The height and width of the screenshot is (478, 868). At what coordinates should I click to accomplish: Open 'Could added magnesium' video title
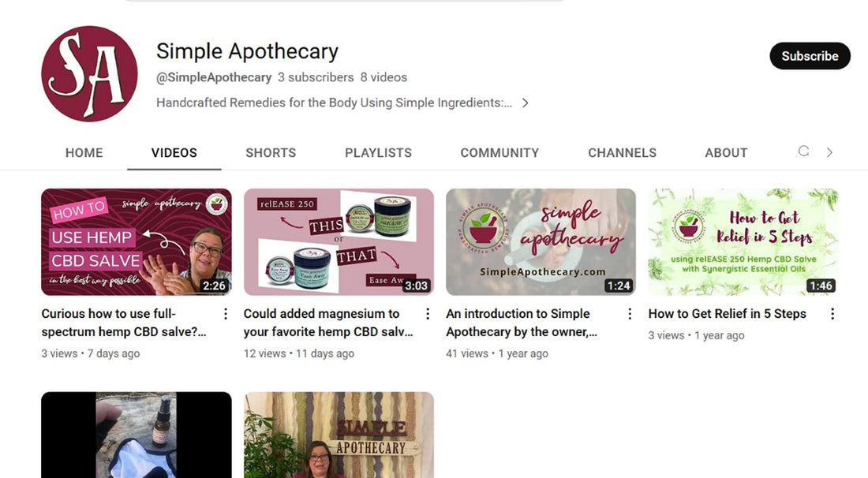coord(328,323)
